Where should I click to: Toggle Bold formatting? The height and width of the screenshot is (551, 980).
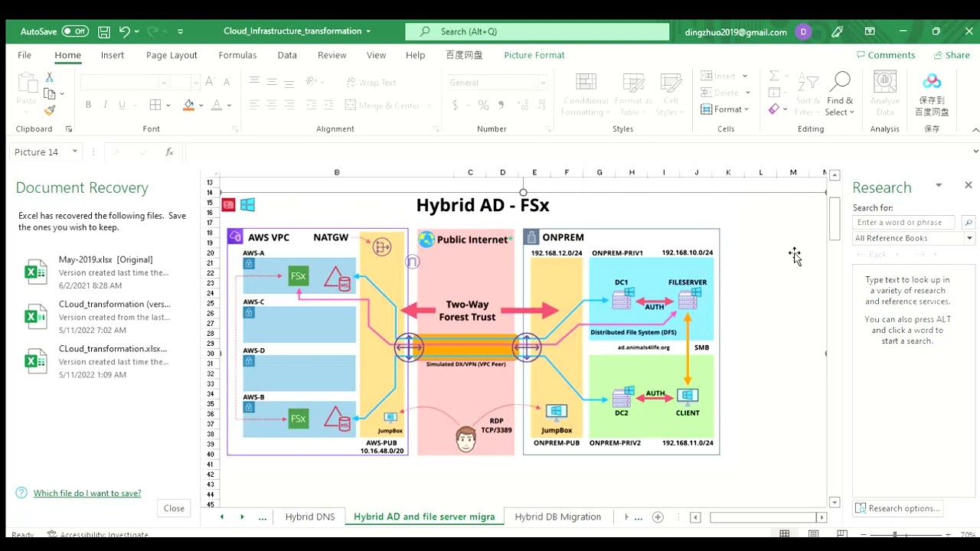[x=88, y=105]
